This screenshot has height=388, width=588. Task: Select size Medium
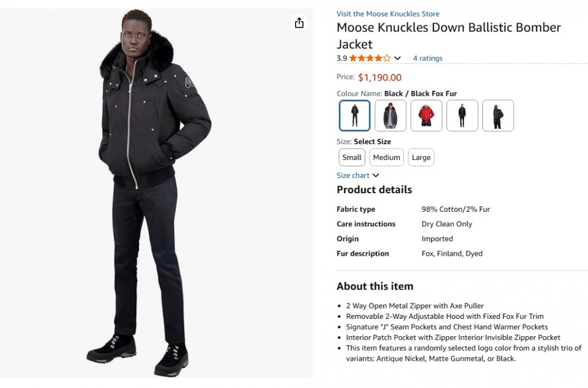tap(387, 157)
